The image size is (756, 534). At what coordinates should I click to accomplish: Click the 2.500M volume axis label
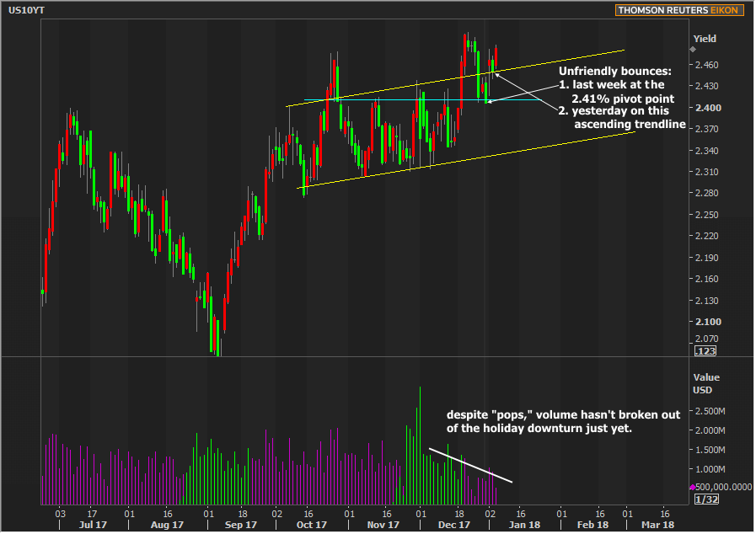[710, 411]
